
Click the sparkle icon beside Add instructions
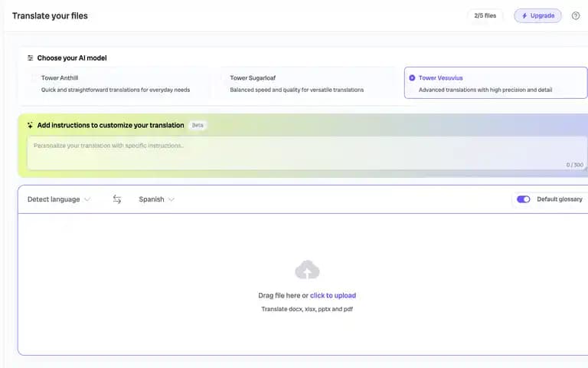pyautogui.click(x=30, y=125)
